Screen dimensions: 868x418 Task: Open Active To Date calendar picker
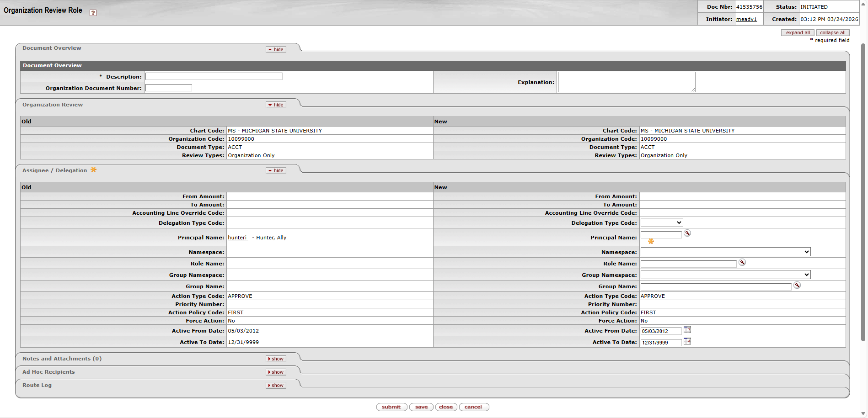coord(687,342)
